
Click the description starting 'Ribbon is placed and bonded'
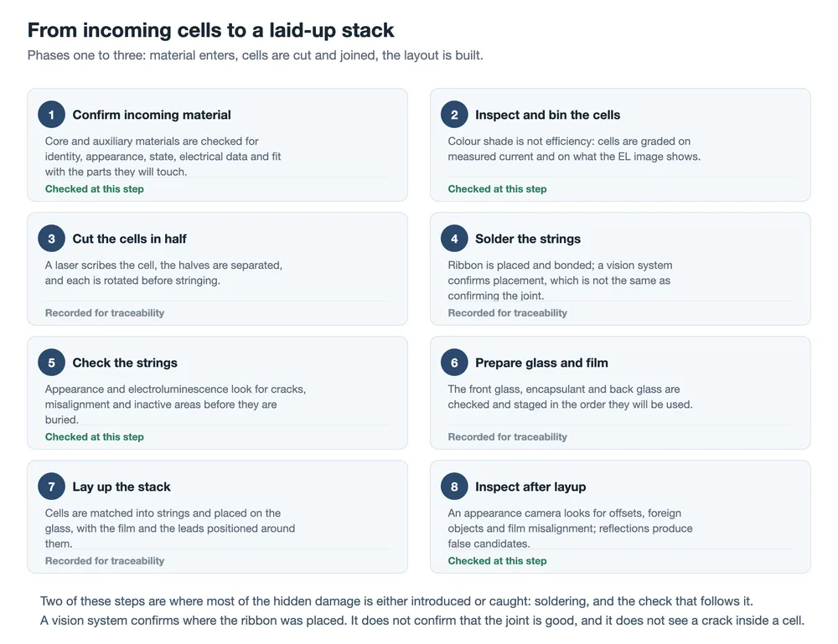tap(560, 281)
